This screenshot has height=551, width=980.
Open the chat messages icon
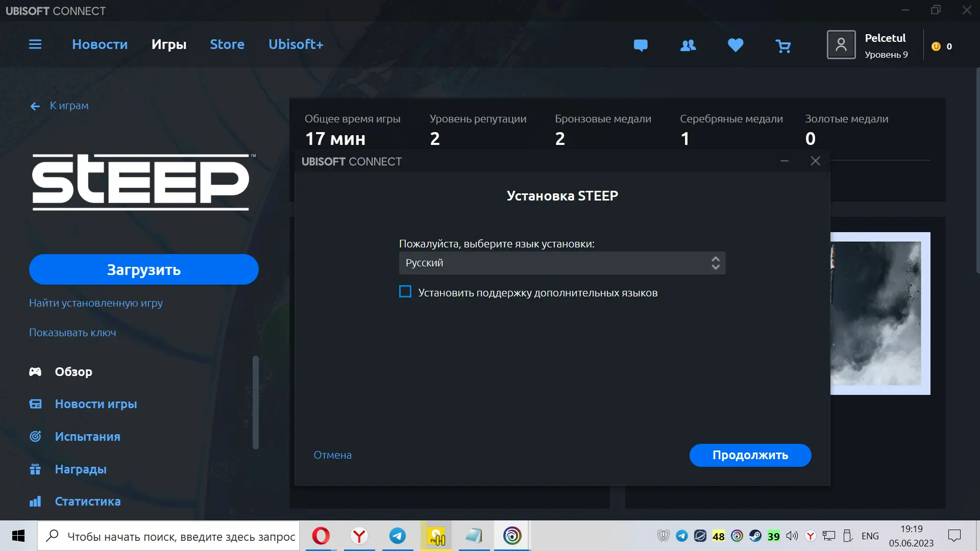coord(641,45)
